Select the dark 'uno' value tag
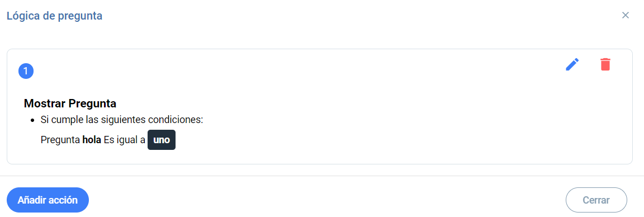Screen dimensions: 644x217 click(162, 140)
